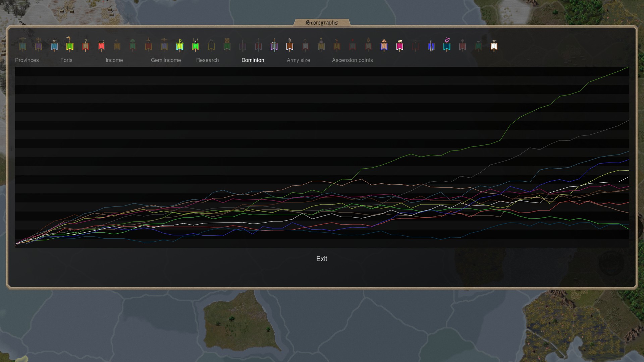The height and width of the screenshot is (362, 644).
Task: Toggle the teal banner with parasol top
Action: (x=23, y=44)
